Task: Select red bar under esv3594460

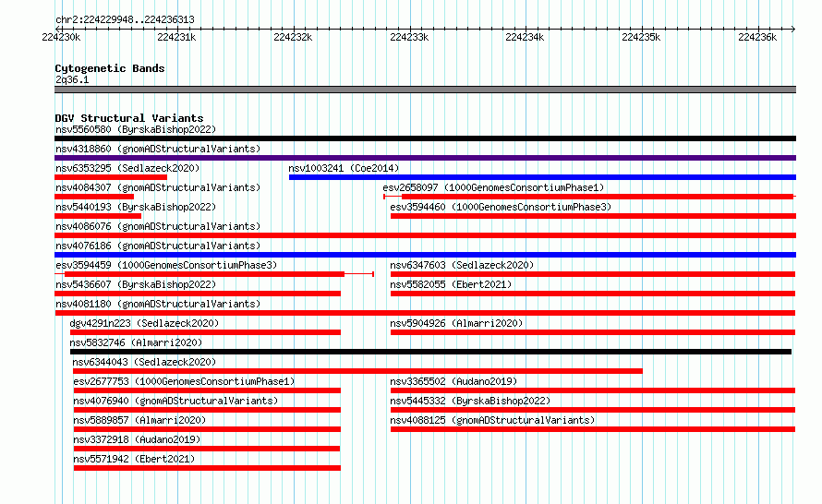Action: pos(594,216)
